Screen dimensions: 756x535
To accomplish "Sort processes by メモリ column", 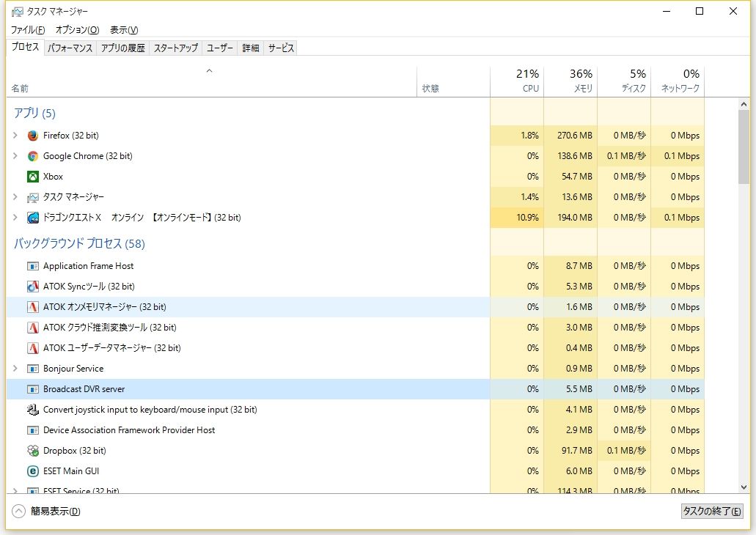I will coord(570,81).
